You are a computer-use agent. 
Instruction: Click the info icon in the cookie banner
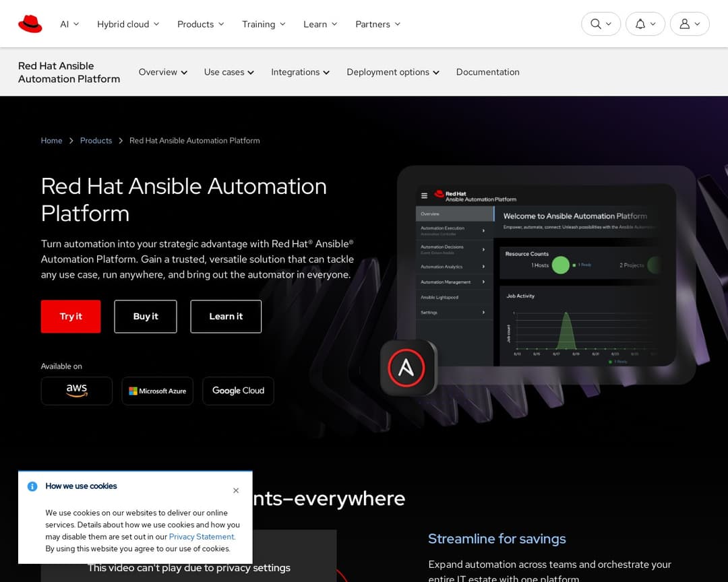pyautogui.click(x=32, y=486)
